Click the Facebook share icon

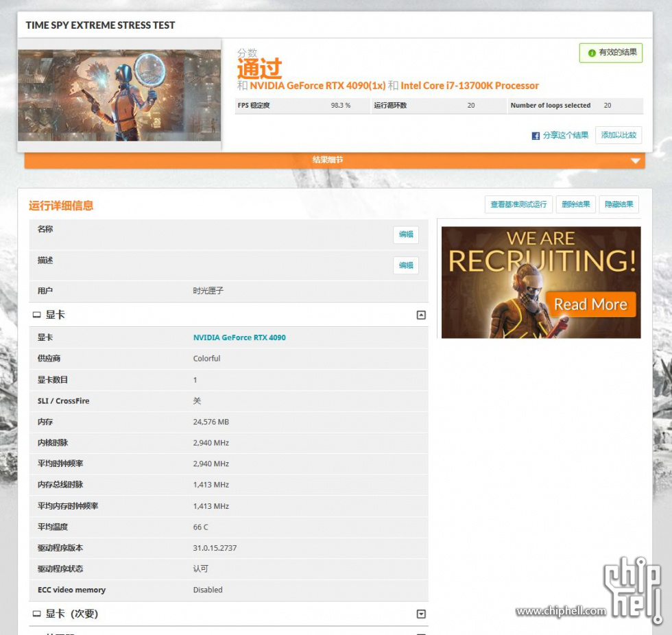536,136
